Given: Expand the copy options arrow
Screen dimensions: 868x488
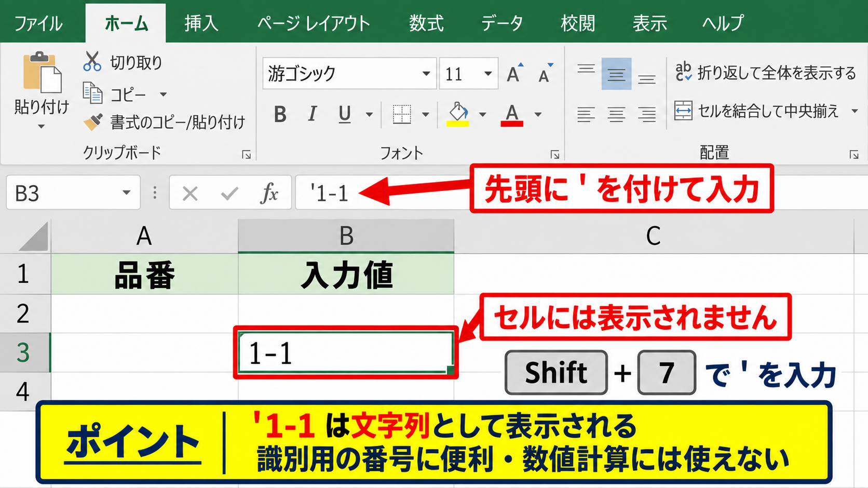Looking at the screenshot, I should click(164, 94).
